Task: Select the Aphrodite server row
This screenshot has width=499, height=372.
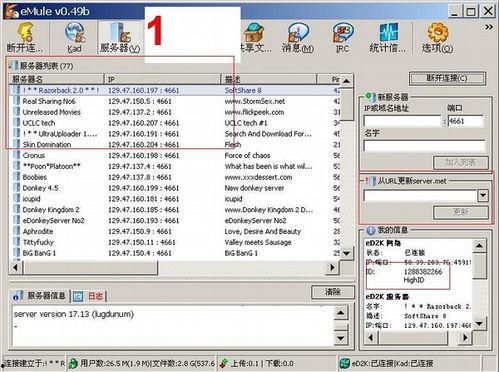Action: pos(175,231)
